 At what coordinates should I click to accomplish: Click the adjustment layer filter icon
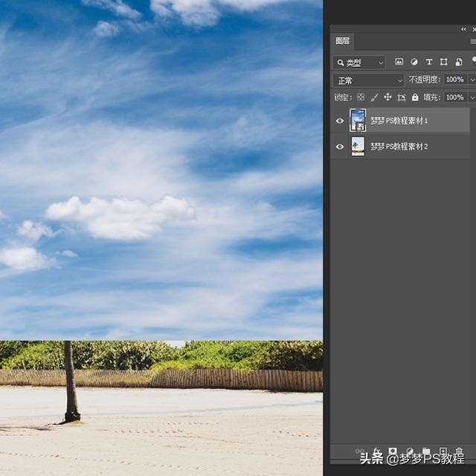[414, 62]
